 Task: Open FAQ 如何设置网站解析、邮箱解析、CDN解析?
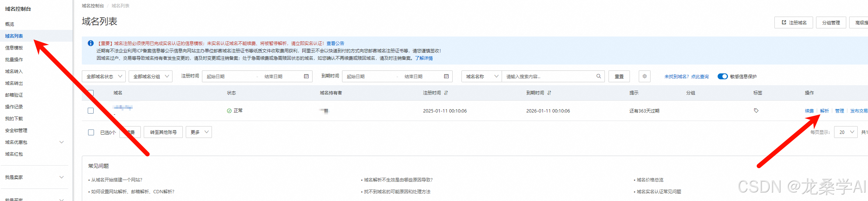133,191
